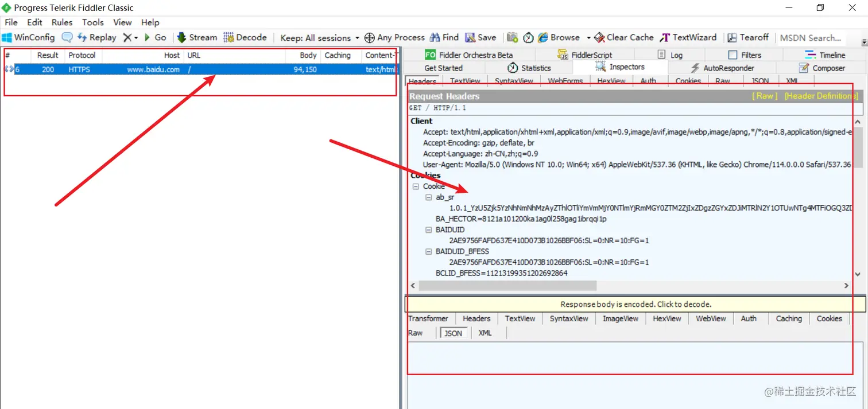
Task: Open response SyntaxView tab
Action: 569,318
